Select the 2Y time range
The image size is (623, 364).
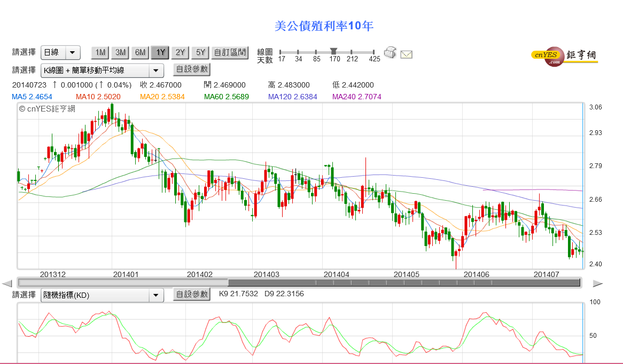[x=180, y=52]
